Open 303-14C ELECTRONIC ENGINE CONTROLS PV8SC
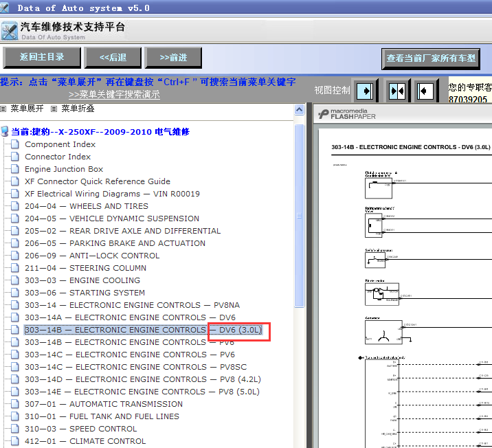Screen dimensions: 492x448 (136, 367)
